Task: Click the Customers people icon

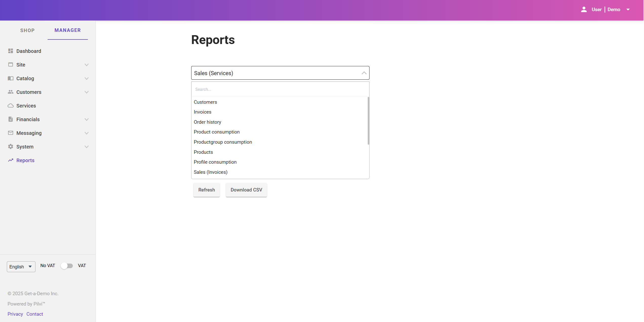Action: pos(10,92)
